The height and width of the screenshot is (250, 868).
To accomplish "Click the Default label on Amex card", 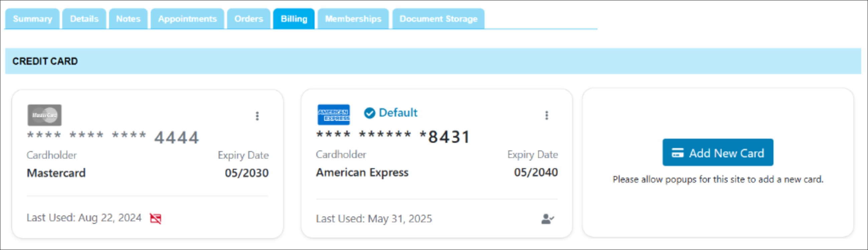I will tap(398, 113).
